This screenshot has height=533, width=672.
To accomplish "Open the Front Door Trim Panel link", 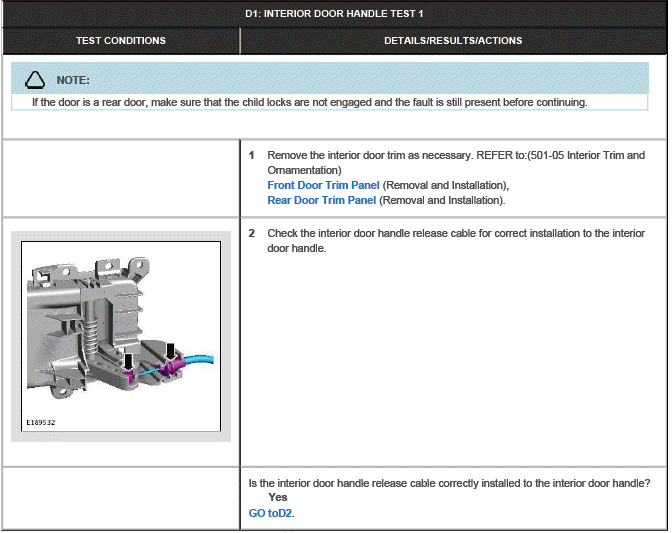I will click(322, 185).
